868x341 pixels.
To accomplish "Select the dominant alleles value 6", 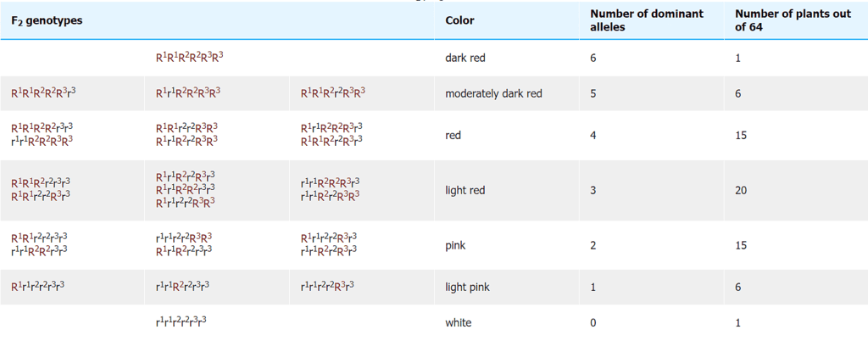I will click(593, 59).
